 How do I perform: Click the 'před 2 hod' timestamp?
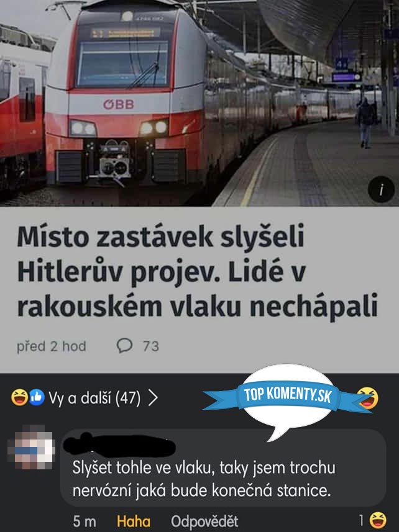click(x=52, y=346)
